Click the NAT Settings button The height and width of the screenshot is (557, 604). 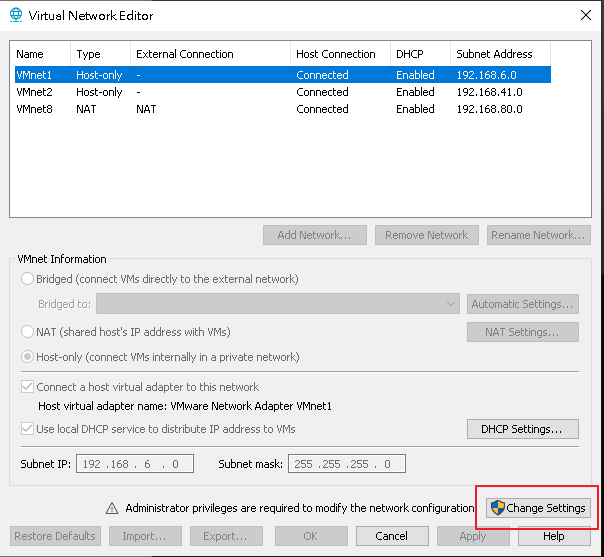point(523,332)
